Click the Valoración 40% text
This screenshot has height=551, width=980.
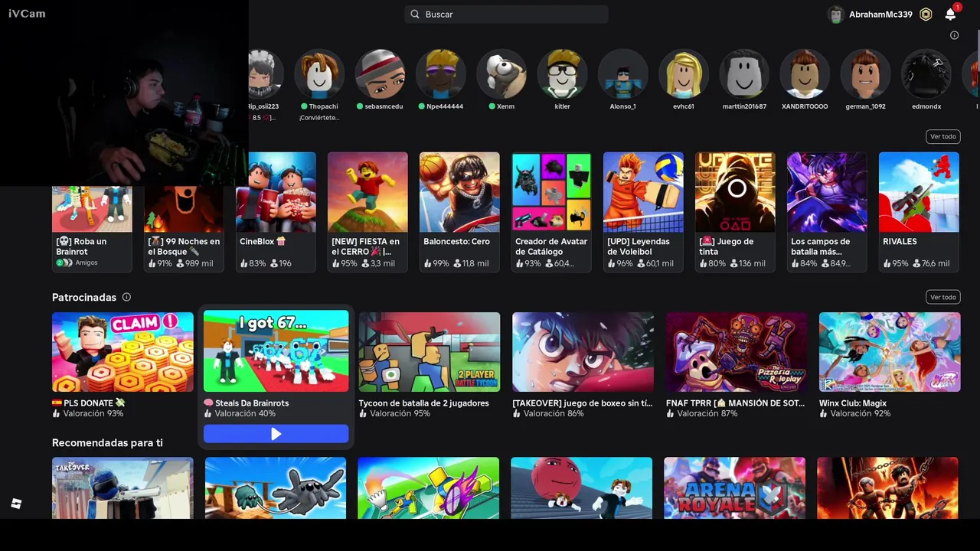point(245,413)
